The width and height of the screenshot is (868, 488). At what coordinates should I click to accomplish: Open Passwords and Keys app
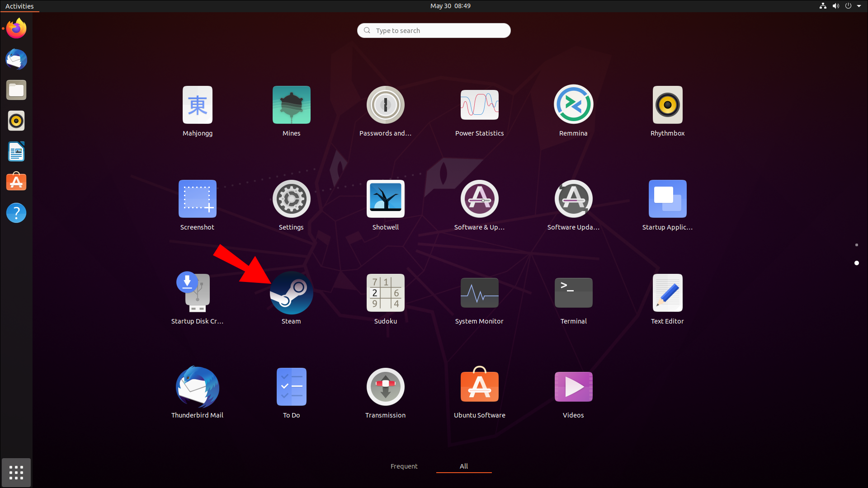click(x=385, y=105)
